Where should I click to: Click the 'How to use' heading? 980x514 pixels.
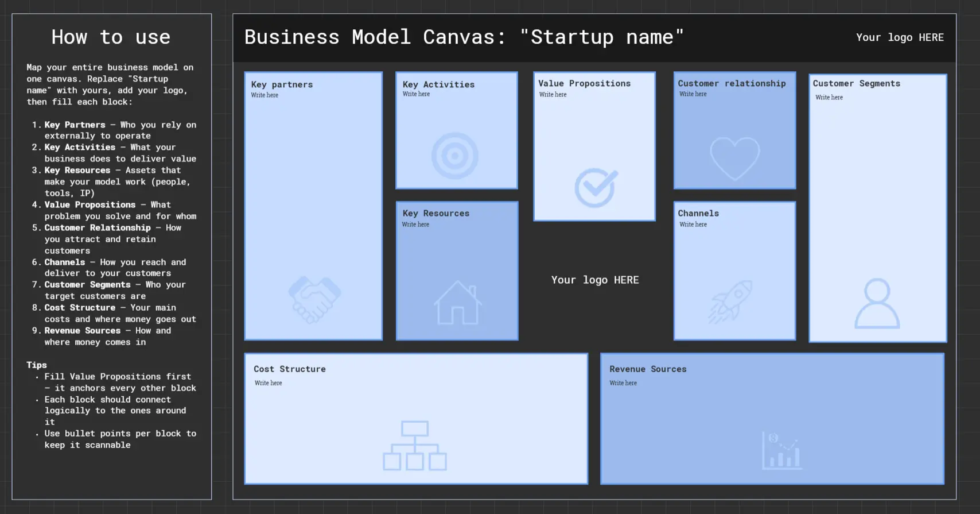(111, 37)
